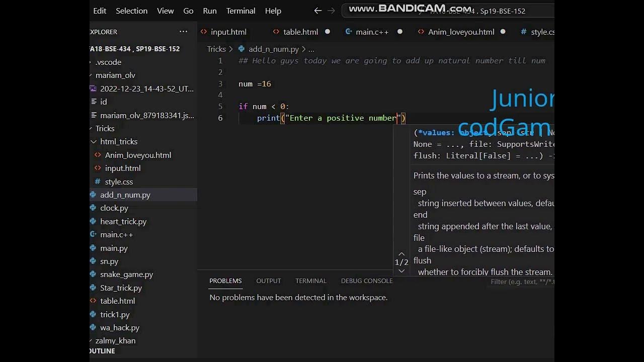Show next signature with down chevron
Image resolution: width=644 pixels, height=362 pixels.
pyautogui.click(x=401, y=271)
